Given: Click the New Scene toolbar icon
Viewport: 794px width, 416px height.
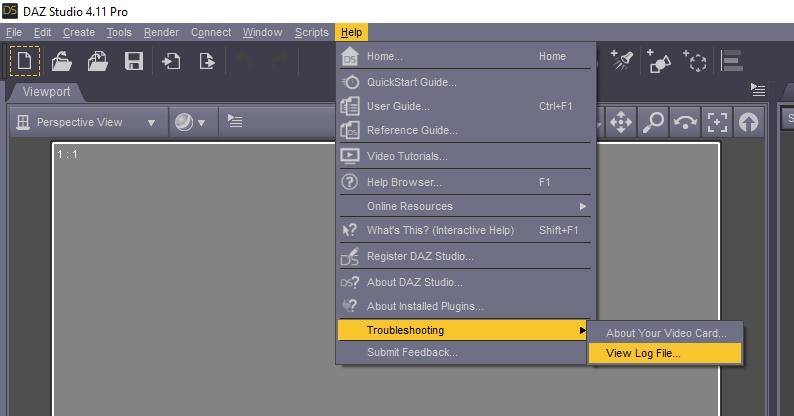Looking at the screenshot, I should pyautogui.click(x=24, y=60).
